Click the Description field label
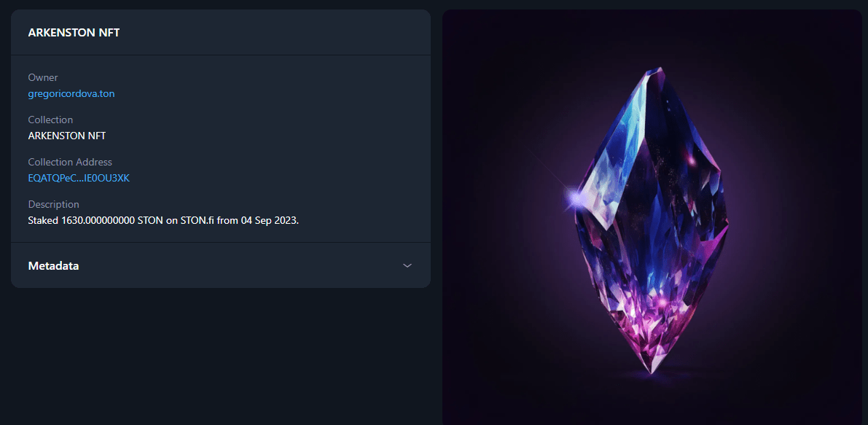The image size is (868, 425). (54, 204)
